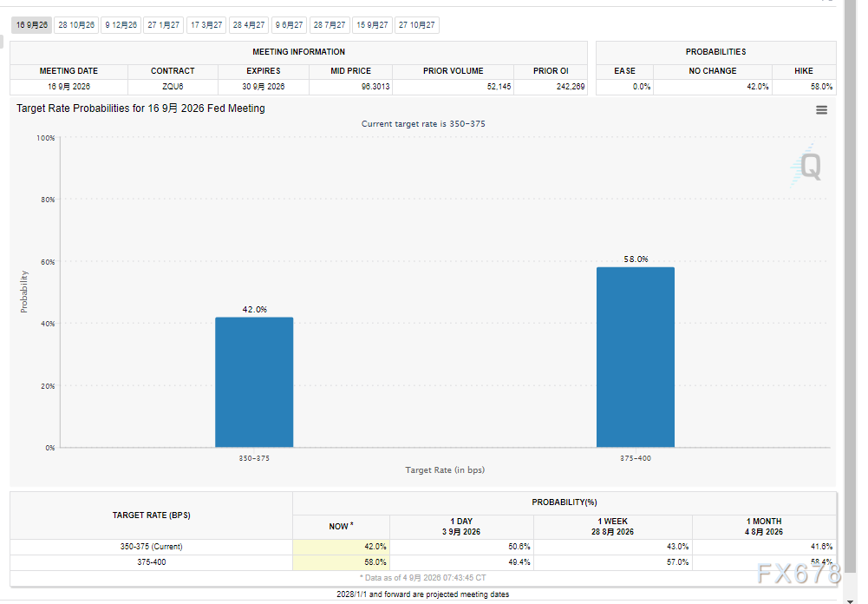Click the NO CHANGE value 42.0% in Probabilities
The image size is (868, 604).
(x=757, y=87)
